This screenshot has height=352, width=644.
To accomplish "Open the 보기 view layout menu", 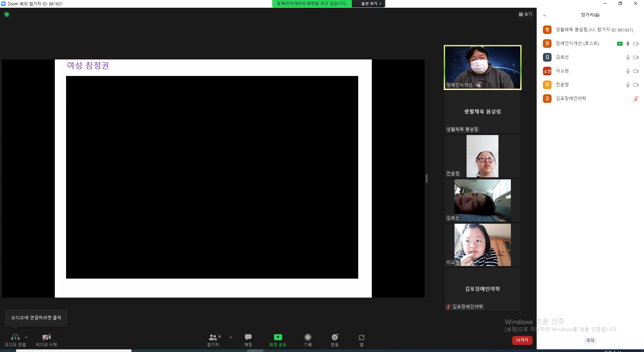I will 525,14.
